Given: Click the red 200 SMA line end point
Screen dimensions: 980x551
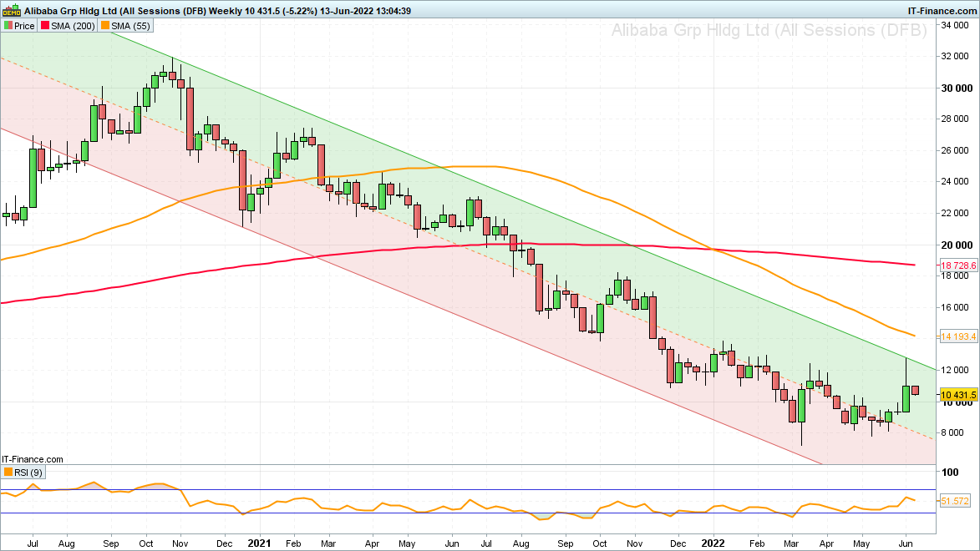Looking at the screenshot, I should 914,265.
